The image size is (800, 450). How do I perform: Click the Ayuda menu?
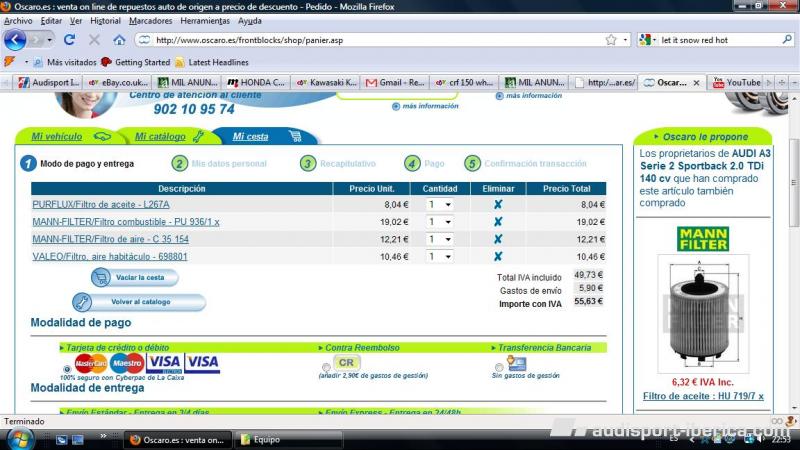click(249, 21)
